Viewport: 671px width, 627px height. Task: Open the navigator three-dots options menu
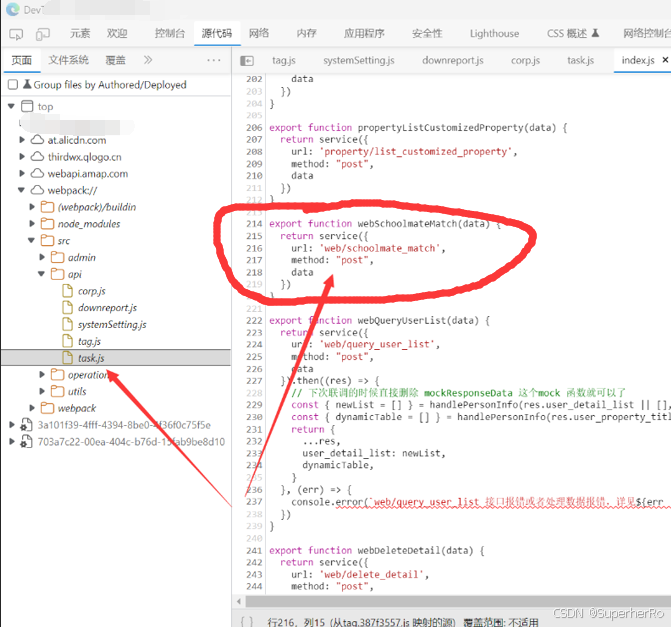pos(214,60)
